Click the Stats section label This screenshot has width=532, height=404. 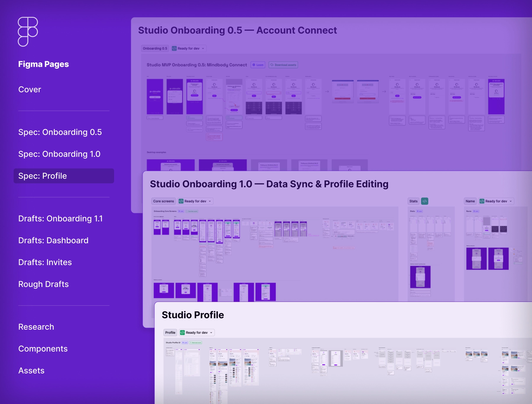click(x=413, y=201)
